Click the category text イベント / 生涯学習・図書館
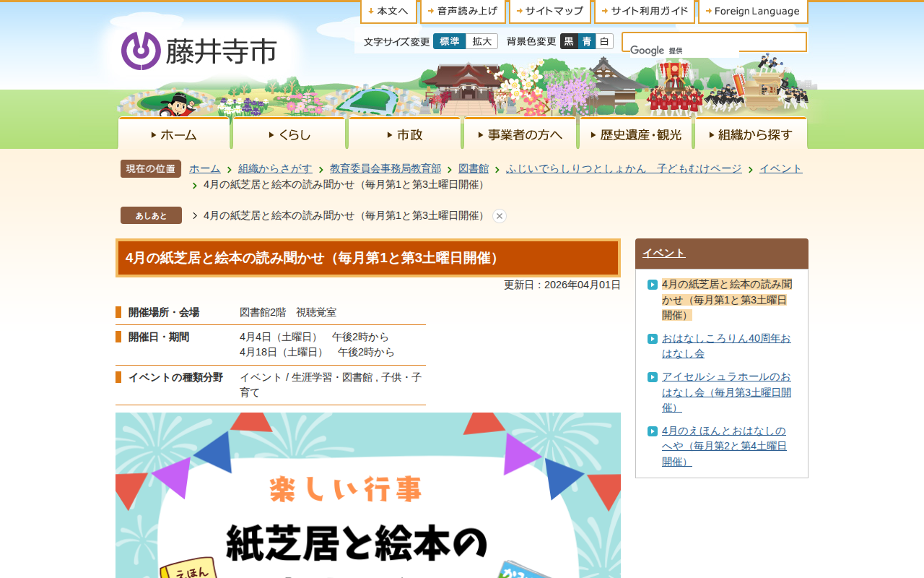This screenshot has height=578, width=924. [331, 384]
